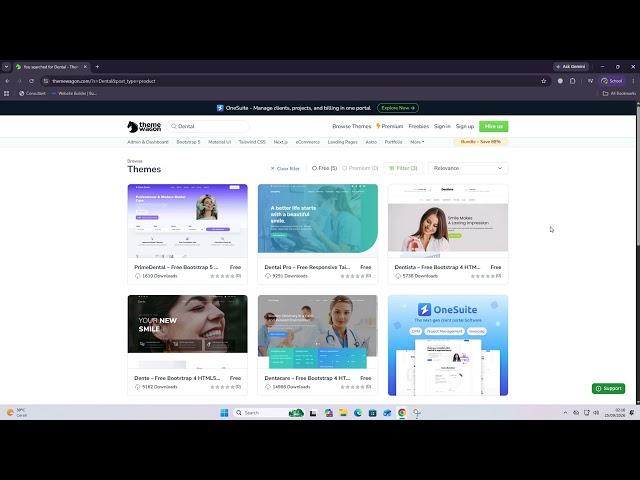This screenshot has width=640, height=480.
Task: Select the Next.js category
Action: pos(280,142)
